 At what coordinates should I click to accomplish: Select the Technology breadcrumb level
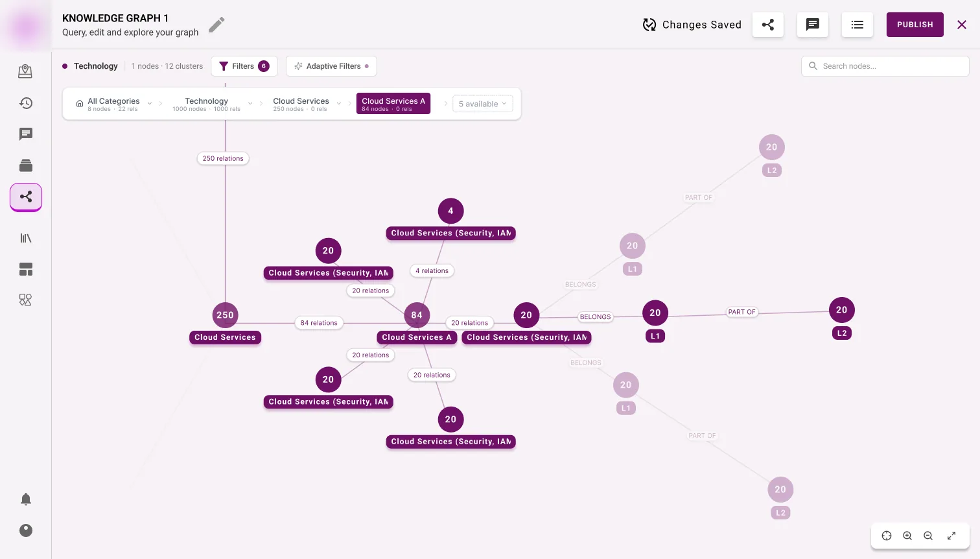tap(206, 104)
